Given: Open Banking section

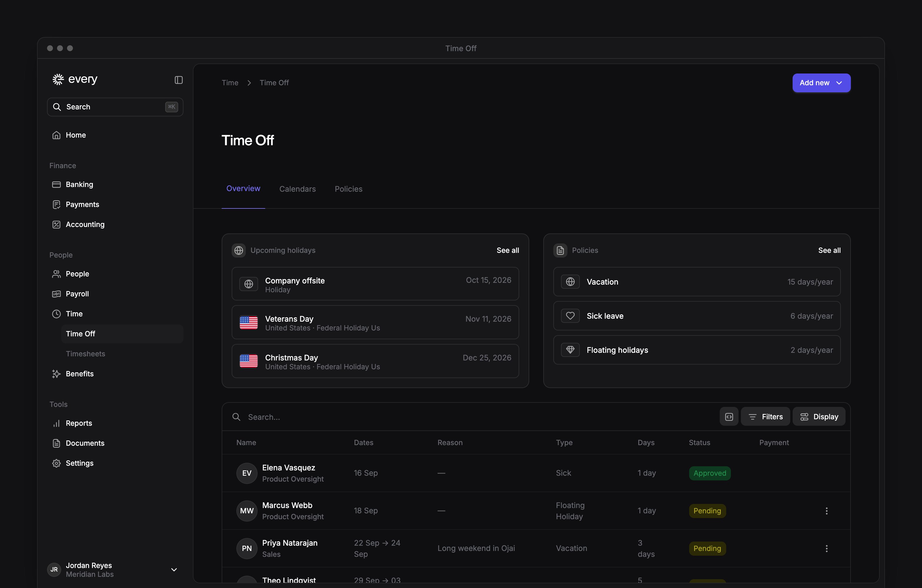Looking at the screenshot, I should pyautogui.click(x=115, y=185).
